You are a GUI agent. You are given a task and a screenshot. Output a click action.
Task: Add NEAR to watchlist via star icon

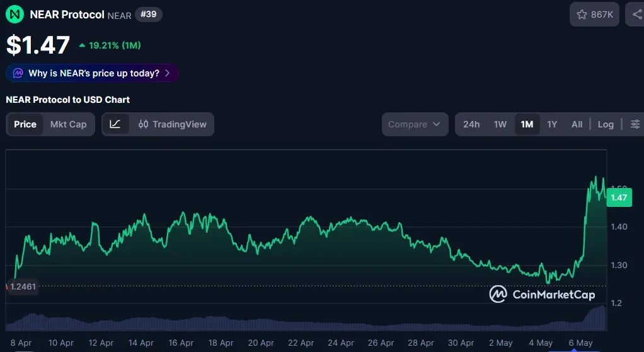[x=582, y=15]
